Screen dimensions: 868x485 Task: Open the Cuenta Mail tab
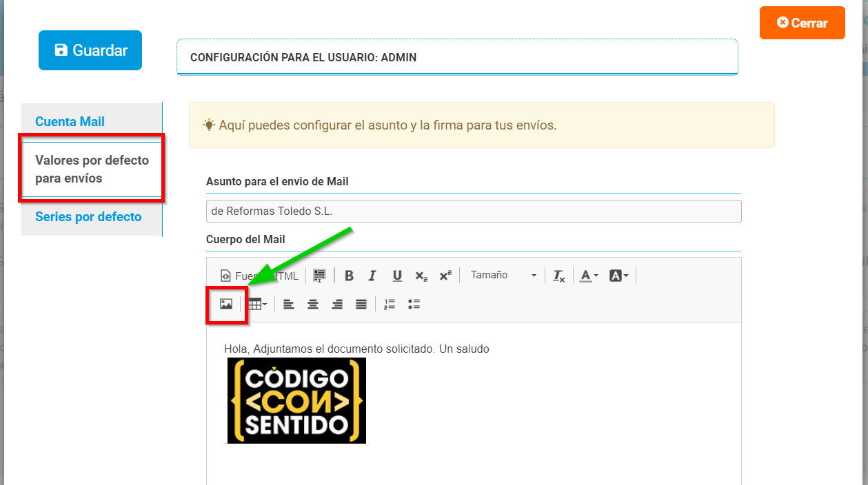(x=70, y=121)
